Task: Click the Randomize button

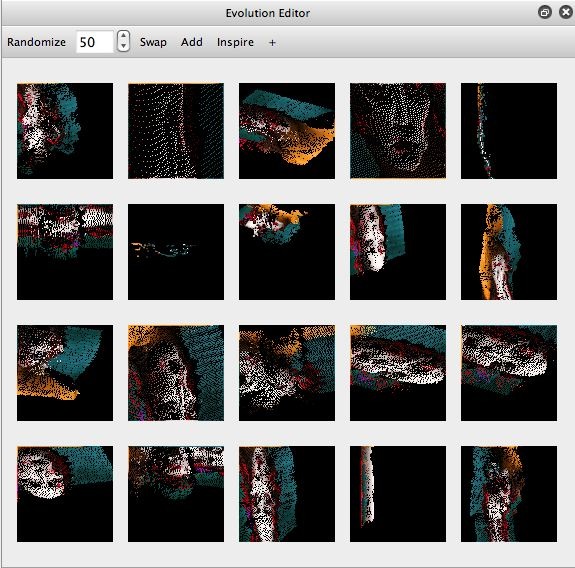Action: pos(36,42)
